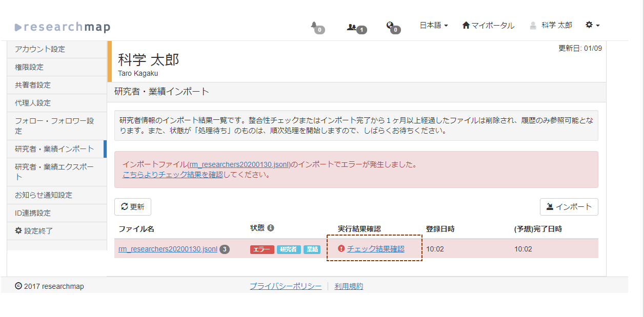Open the プライバシーポリシー link in the footer

286,286
